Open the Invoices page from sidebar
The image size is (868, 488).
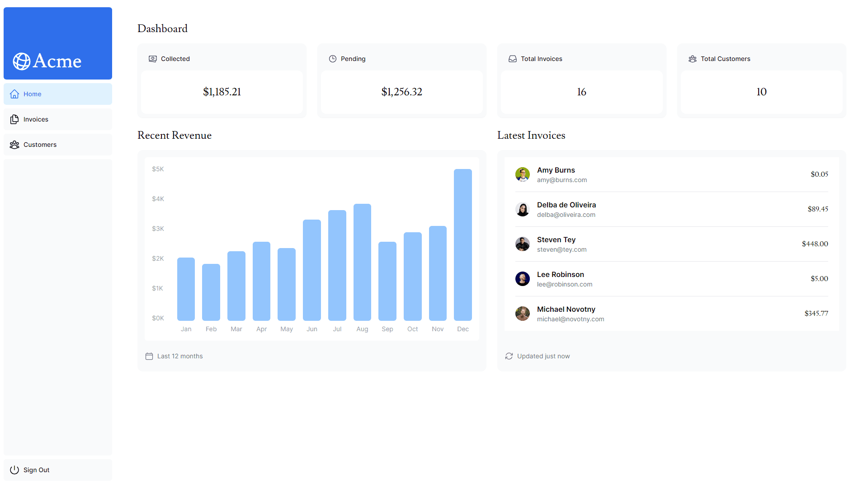36,119
